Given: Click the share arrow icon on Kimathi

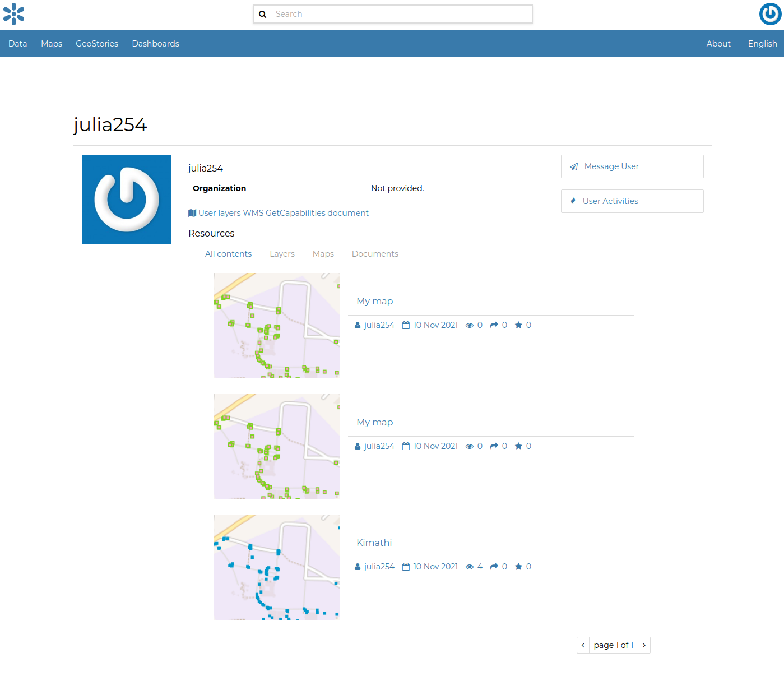Looking at the screenshot, I should (x=494, y=567).
